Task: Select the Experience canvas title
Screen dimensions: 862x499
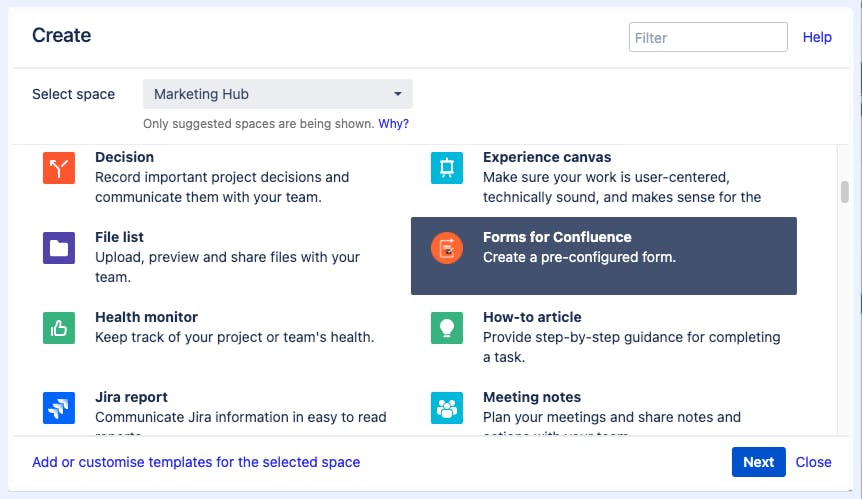Action: (547, 157)
